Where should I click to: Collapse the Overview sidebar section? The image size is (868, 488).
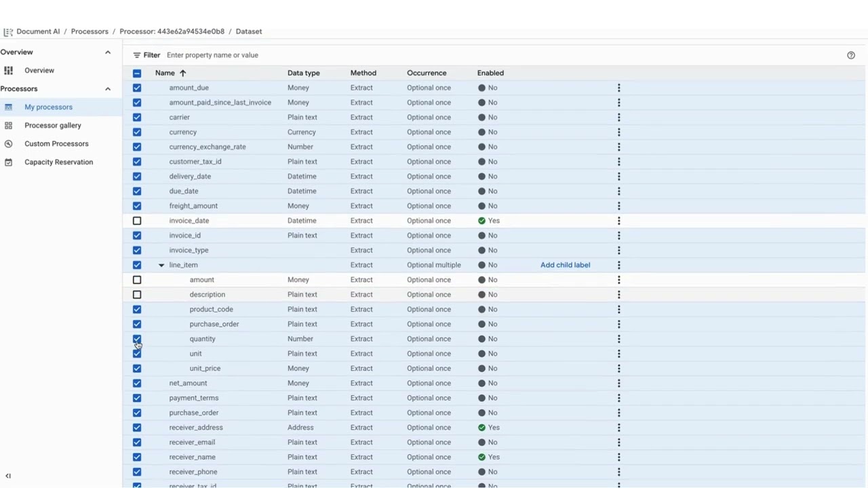[107, 52]
